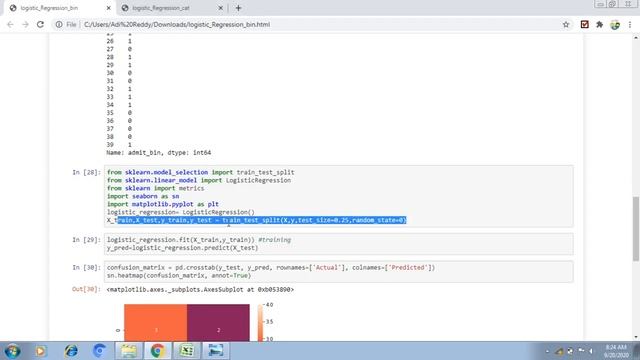Click the volume speaker tray icon
The width and height of the screenshot is (640, 360).
pos(591,351)
